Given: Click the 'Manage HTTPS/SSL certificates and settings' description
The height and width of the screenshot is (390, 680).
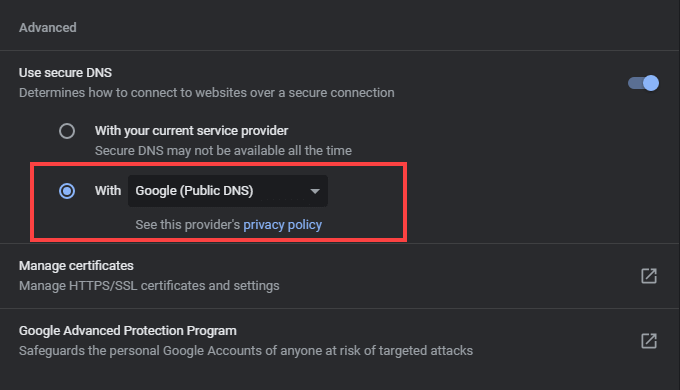Looking at the screenshot, I should [149, 285].
